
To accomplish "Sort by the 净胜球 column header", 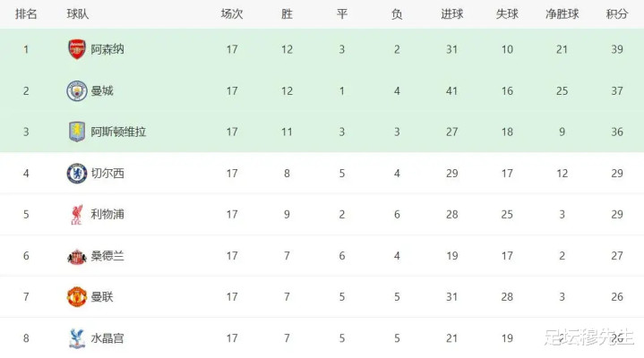I will tap(562, 14).
